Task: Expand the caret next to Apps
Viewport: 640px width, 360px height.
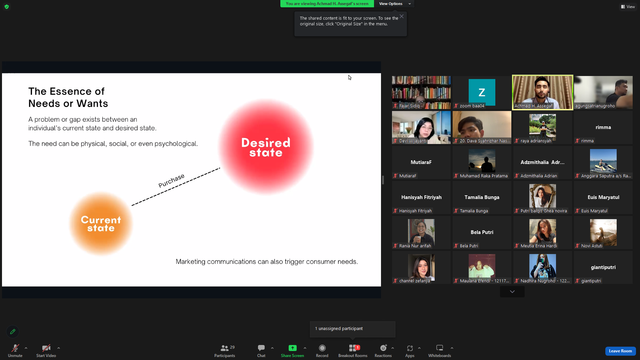Action: 419,348
